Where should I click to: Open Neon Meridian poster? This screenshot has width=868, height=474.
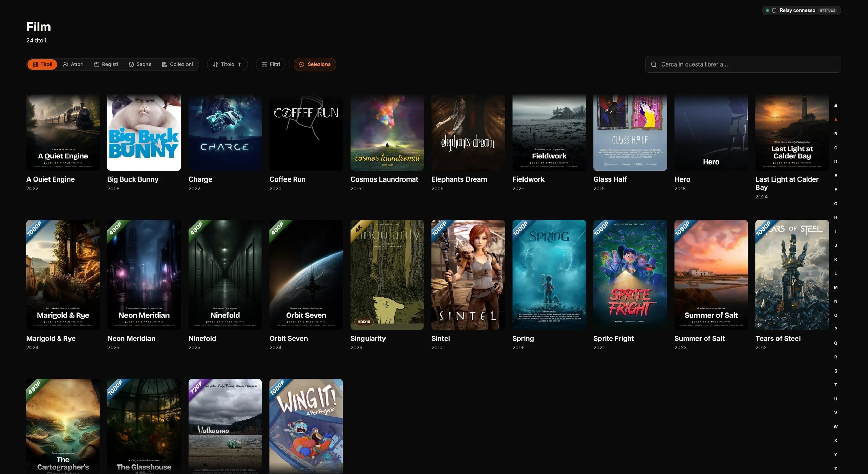tap(144, 275)
